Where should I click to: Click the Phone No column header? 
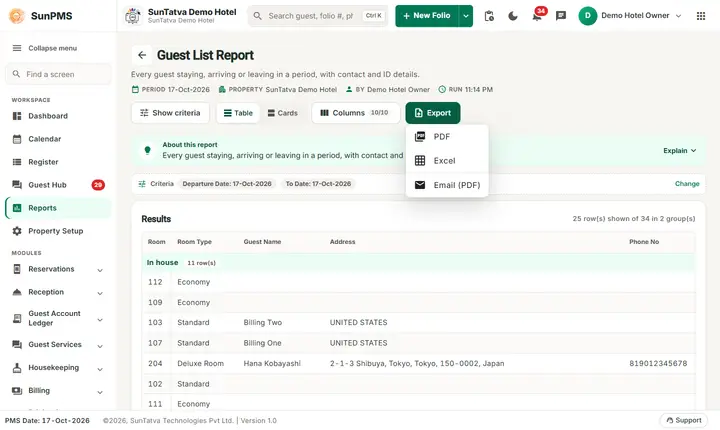tap(644, 242)
